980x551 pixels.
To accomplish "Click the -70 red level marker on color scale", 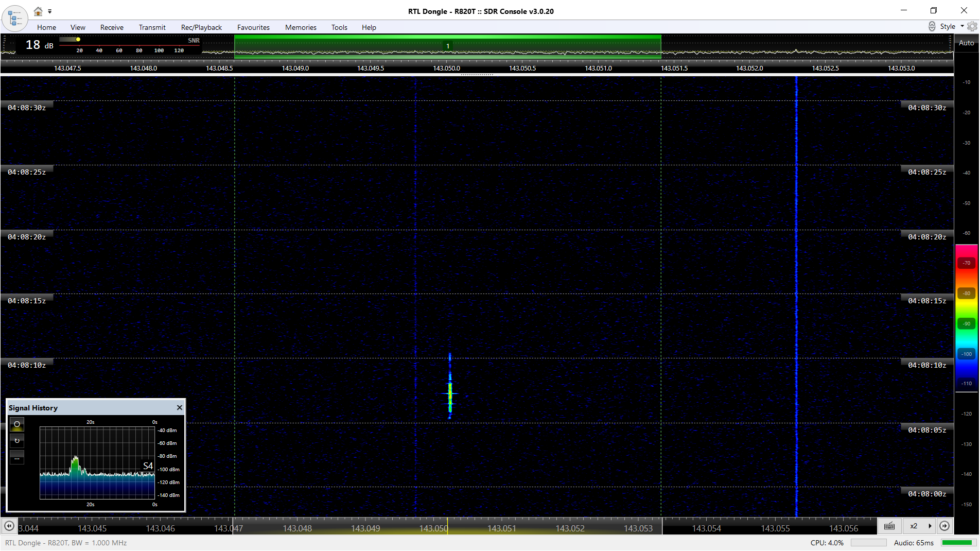I will point(967,263).
